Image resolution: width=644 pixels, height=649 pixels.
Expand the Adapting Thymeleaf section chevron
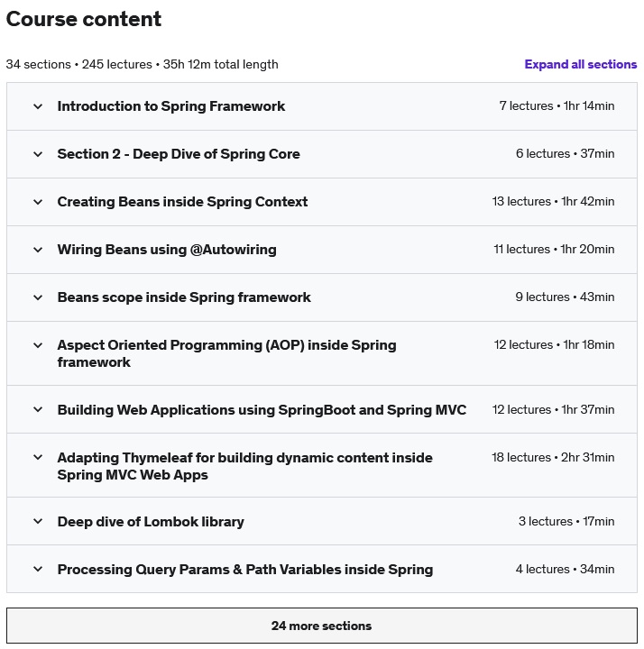38,458
